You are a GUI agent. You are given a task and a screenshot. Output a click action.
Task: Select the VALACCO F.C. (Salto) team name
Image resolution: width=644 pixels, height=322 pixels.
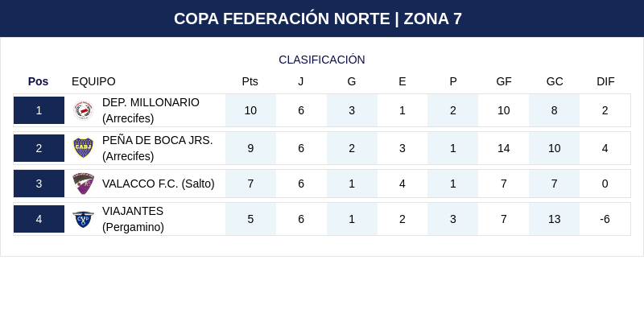coord(158,184)
